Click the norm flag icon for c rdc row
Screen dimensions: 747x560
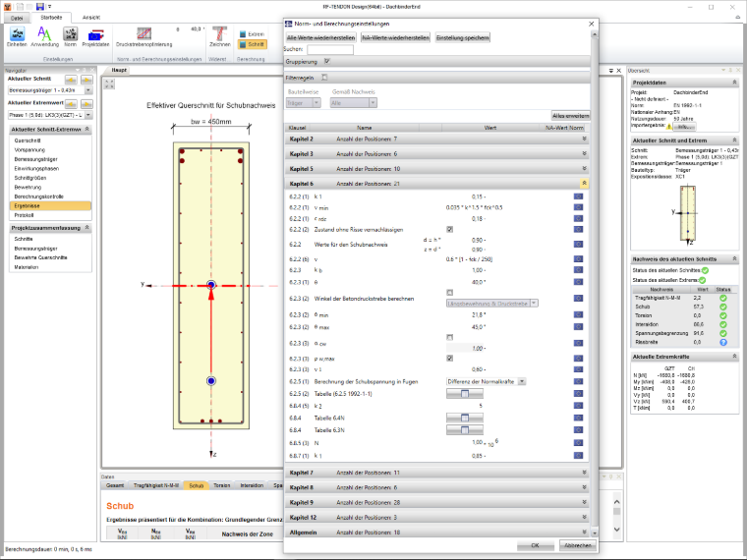click(x=578, y=218)
